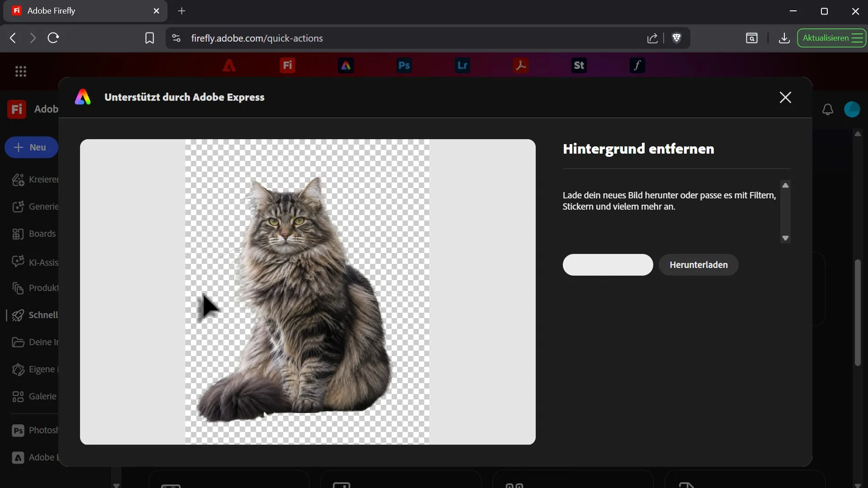Viewport: 868px width, 488px height.
Task: Launch Lightroom from the Lr app icon
Action: (462, 66)
